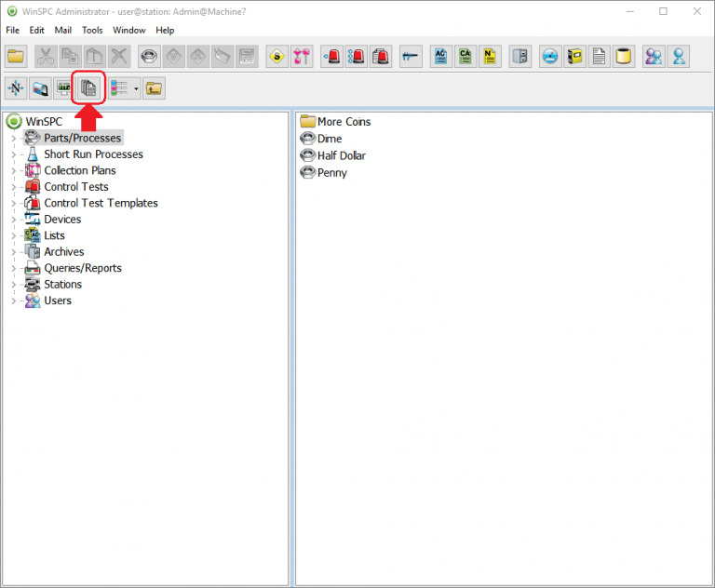The image size is (715, 588).
Task: Open the More Coins folder
Action: (x=344, y=122)
